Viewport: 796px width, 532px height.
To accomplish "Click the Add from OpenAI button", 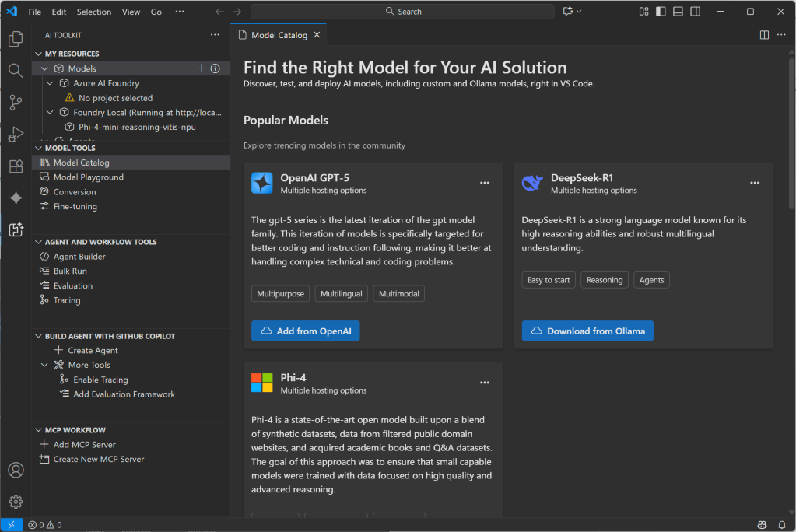I will pyautogui.click(x=305, y=331).
